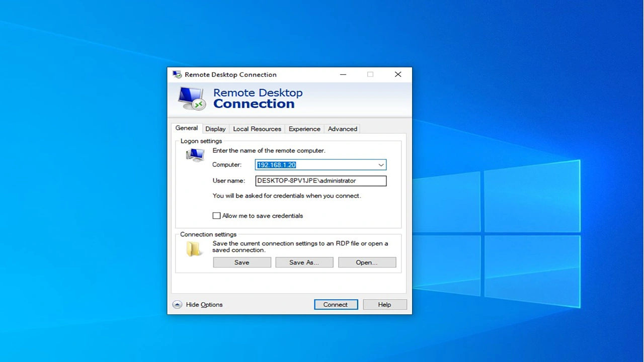Click the 'Logon settings' group label
644x362 pixels.
[x=201, y=141]
